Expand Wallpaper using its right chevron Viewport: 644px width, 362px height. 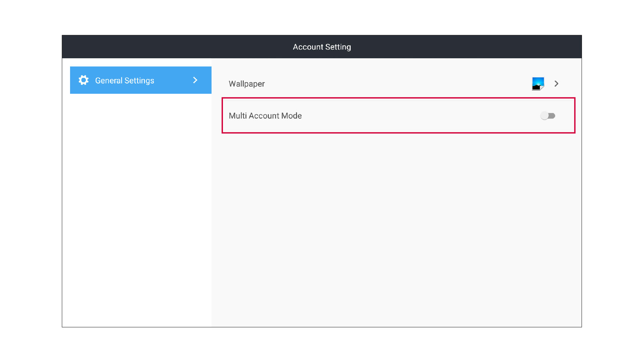point(556,83)
